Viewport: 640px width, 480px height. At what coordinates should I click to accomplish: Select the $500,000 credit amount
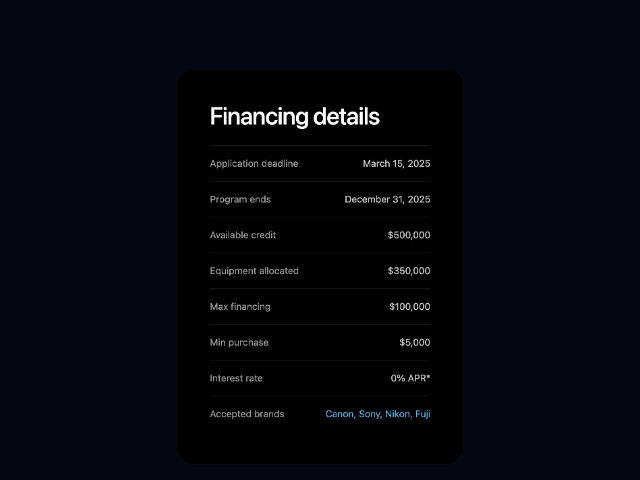(x=409, y=236)
